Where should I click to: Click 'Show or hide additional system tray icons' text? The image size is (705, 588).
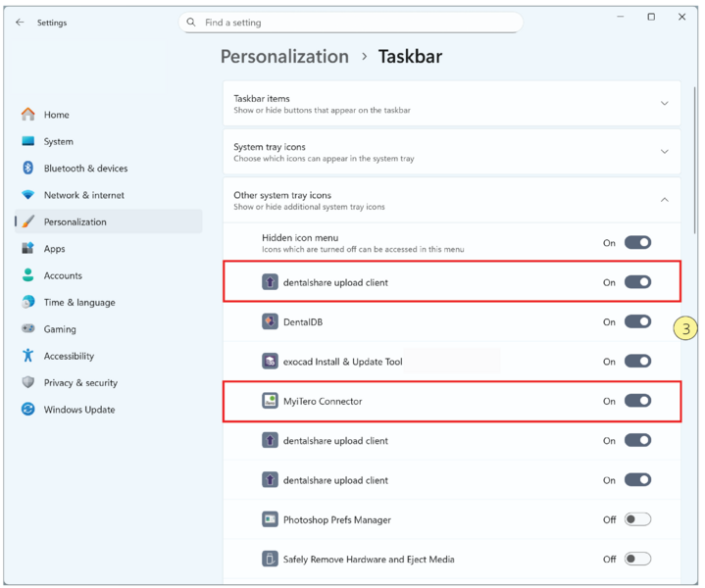(x=309, y=207)
